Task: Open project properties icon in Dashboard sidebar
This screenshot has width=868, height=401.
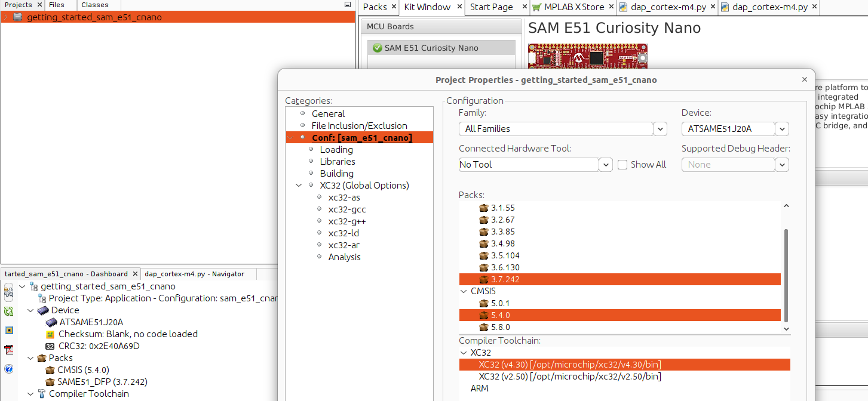Action: coord(8,291)
